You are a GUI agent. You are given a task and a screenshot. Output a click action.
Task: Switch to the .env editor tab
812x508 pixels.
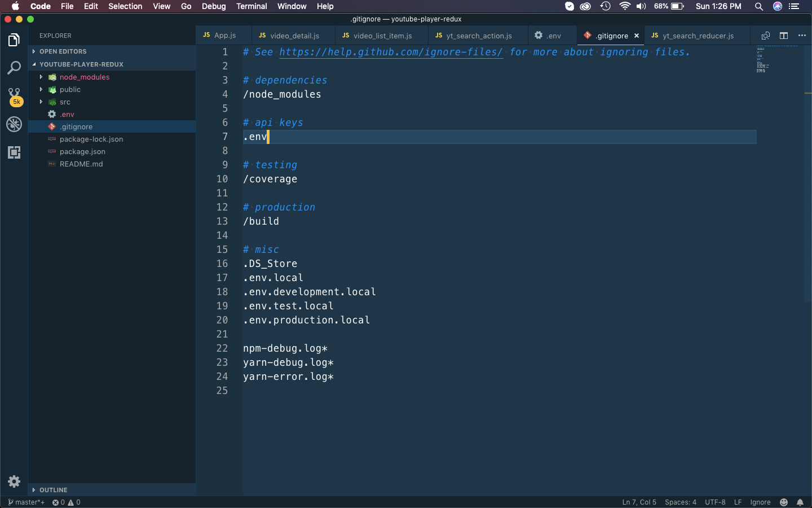553,36
